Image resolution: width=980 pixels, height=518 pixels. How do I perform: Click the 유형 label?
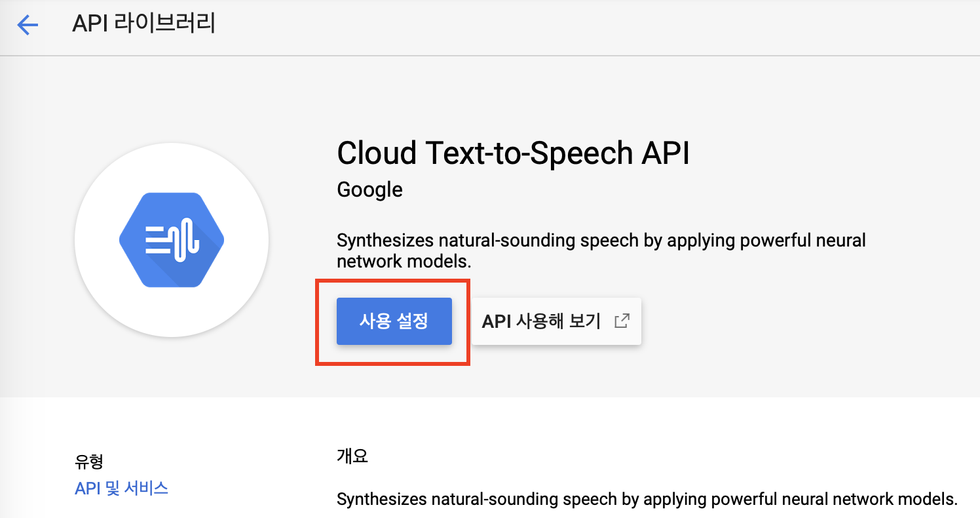pos(89,462)
